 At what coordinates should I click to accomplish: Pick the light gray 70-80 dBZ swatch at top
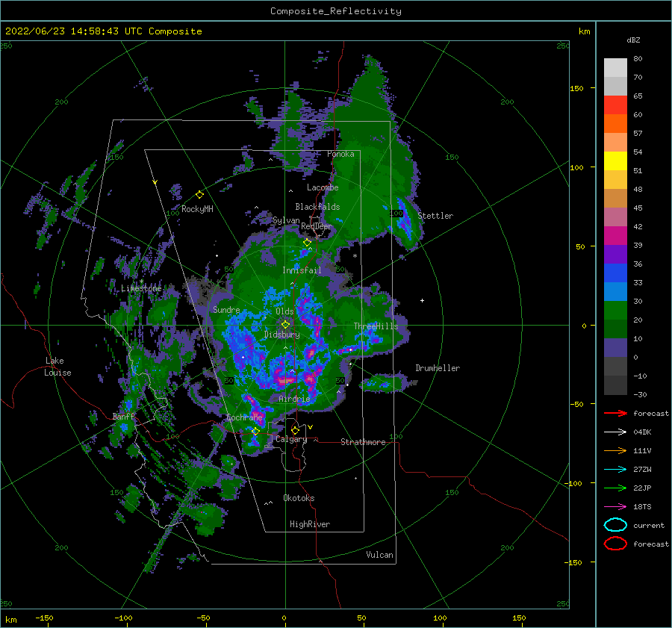(x=615, y=68)
